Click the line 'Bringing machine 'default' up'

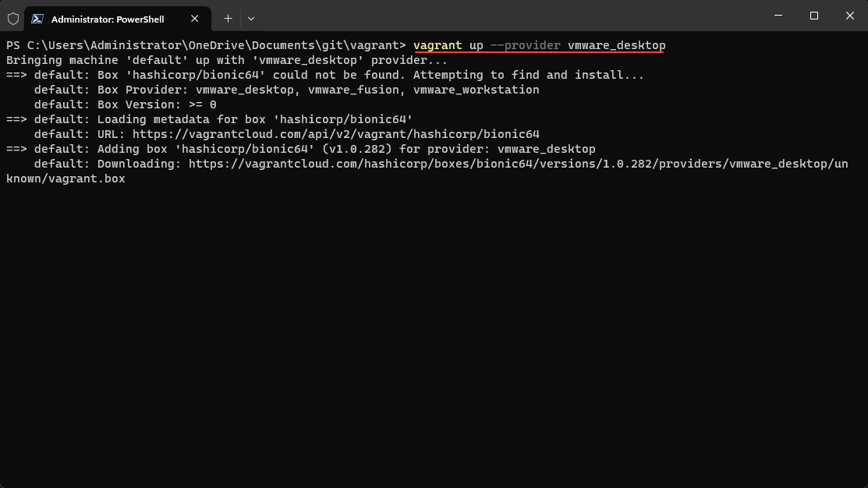pos(227,60)
